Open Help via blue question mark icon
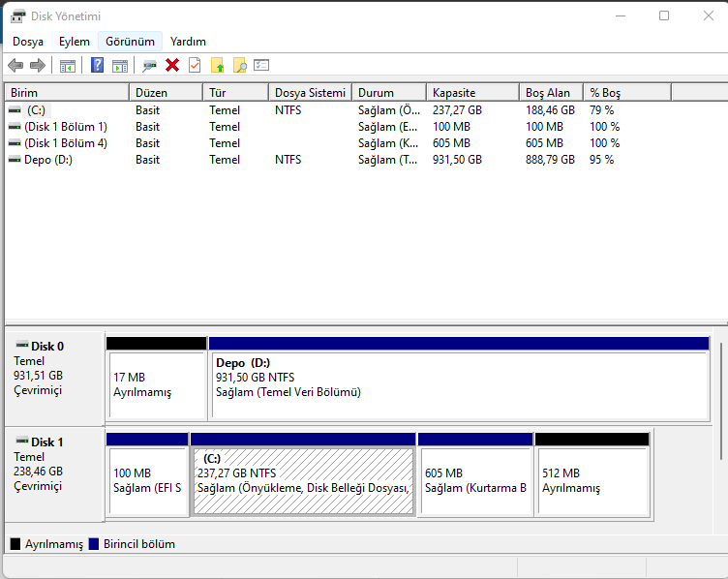728x579 pixels. [97, 65]
